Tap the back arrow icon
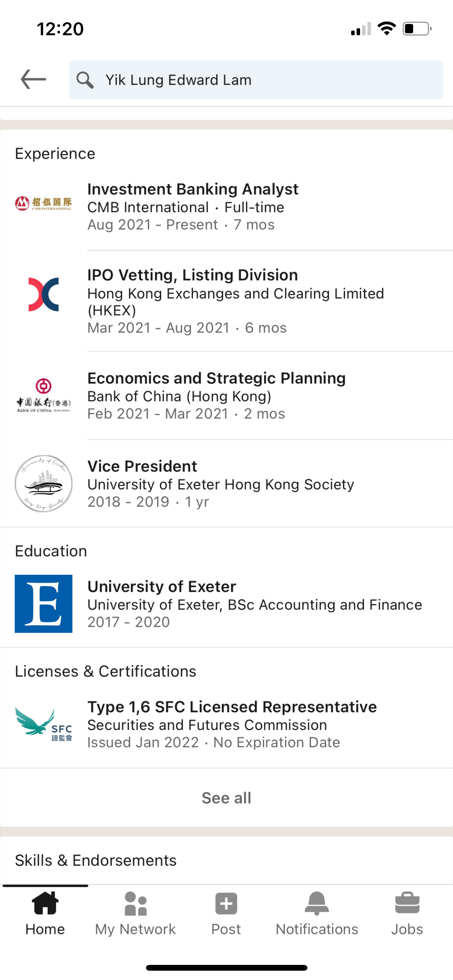Image resolution: width=453 pixels, height=980 pixels. coord(33,79)
